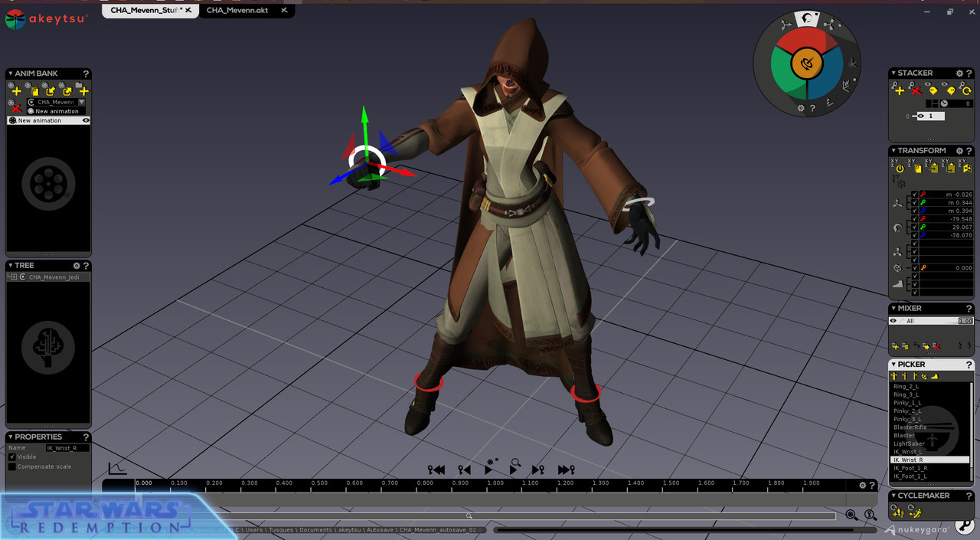The height and width of the screenshot is (540, 980).
Task: Edit translate value m 0.394 field
Action: (946, 211)
